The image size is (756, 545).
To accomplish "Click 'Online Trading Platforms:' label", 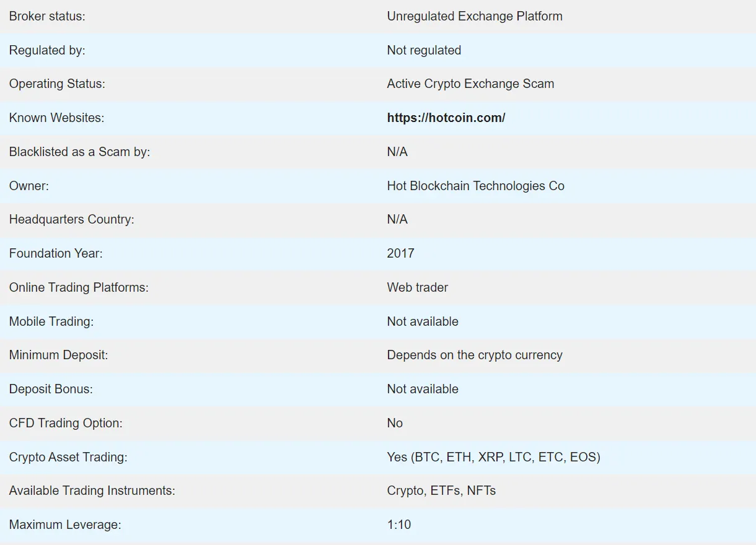I will pos(79,287).
